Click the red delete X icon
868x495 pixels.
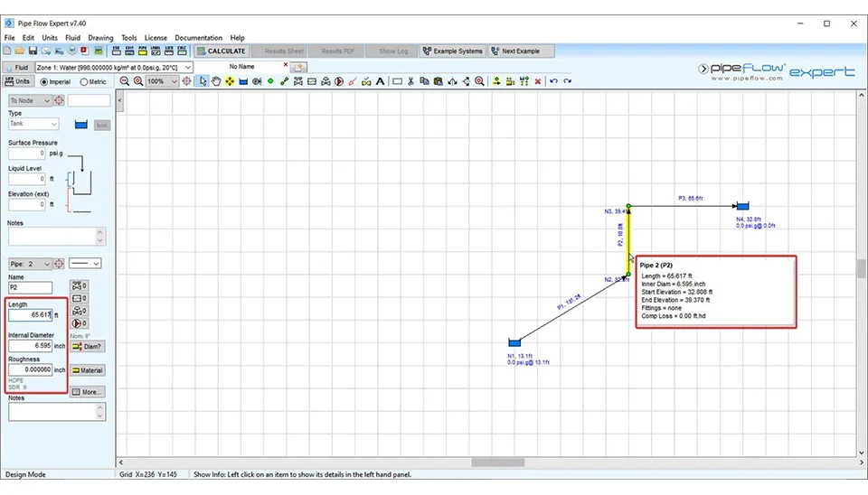point(538,81)
